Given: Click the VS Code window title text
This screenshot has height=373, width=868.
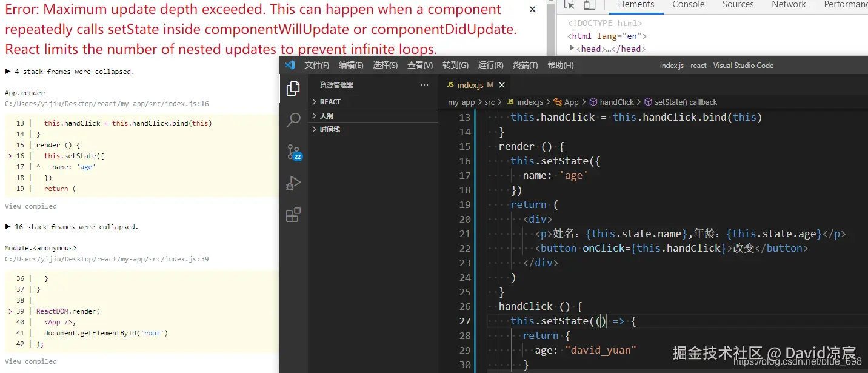Looking at the screenshot, I should 716,66.
